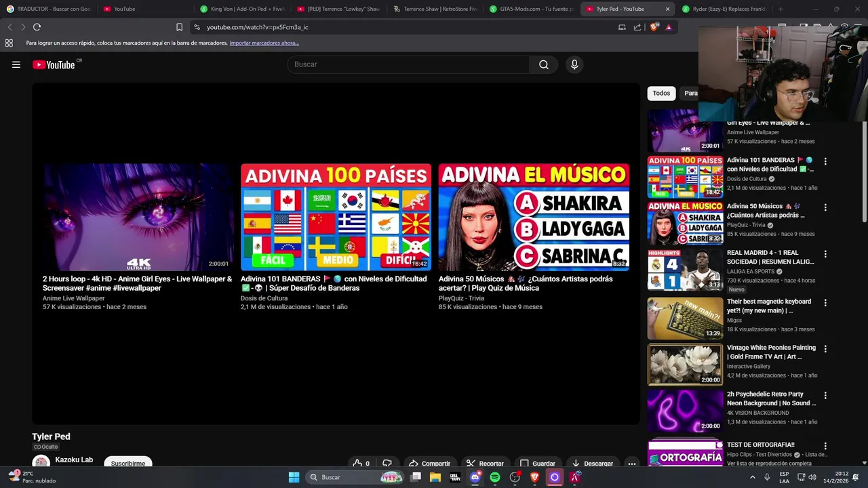Image resolution: width=868 pixels, height=488 pixels.
Task: Start voice search with the microphone icon
Action: click(574, 64)
